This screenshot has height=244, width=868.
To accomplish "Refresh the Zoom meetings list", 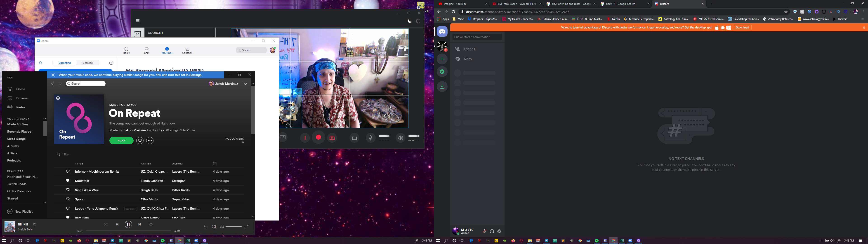I will (x=41, y=63).
